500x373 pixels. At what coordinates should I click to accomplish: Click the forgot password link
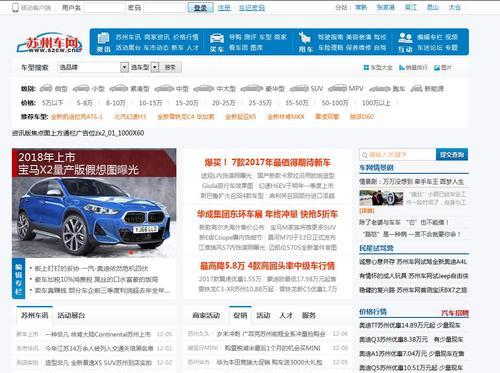[252, 7]
